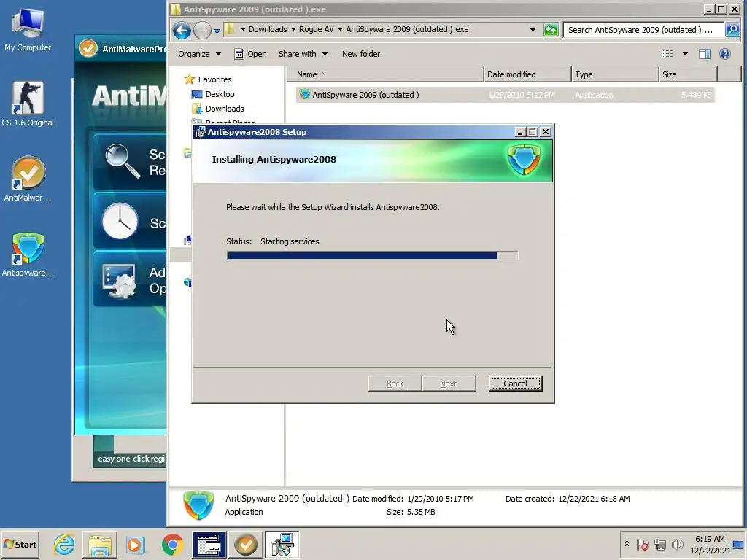The height and width of the screenshot is (560, 747).
Task: Launch Chrome from taskbar
Action: 172,544
